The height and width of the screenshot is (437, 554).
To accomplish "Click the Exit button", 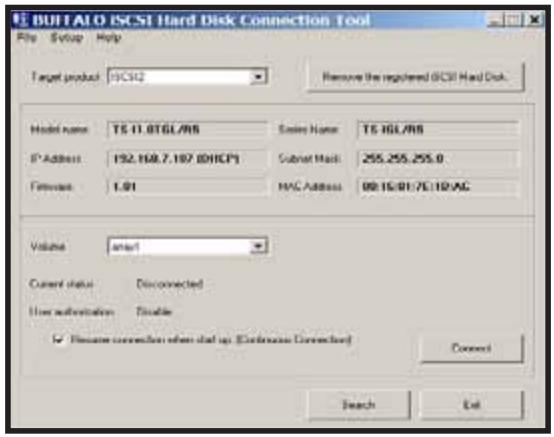I will point(472,404).
